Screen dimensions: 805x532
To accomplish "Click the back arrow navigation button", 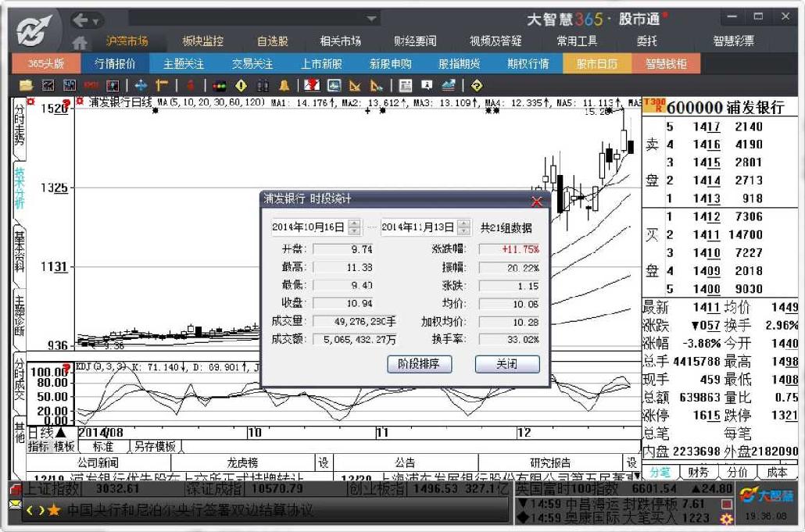I will (x=80, y=20).
